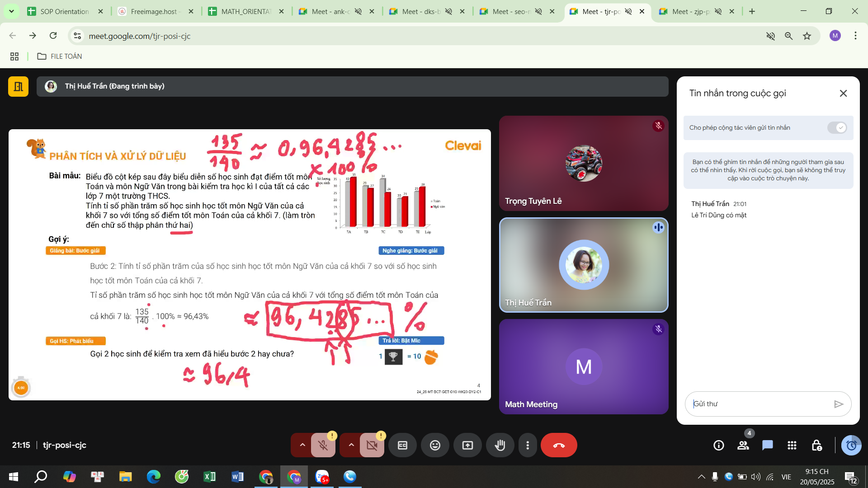Turn on captions with CC button

click(402, 446)
